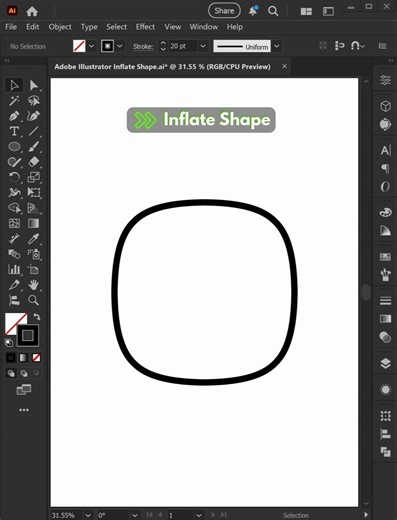
Task: Select the Column Graph tool
Action: pyautogui.click(x=14, y=269)
